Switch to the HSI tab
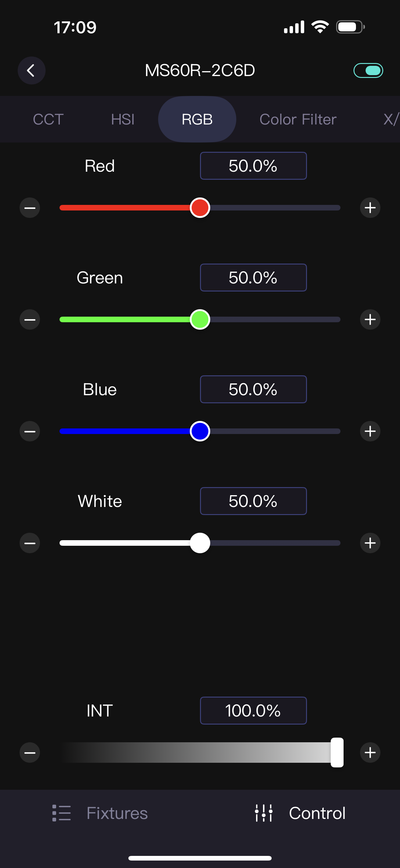The height and width of the screenshot is (868, 400). pos(122,119)
